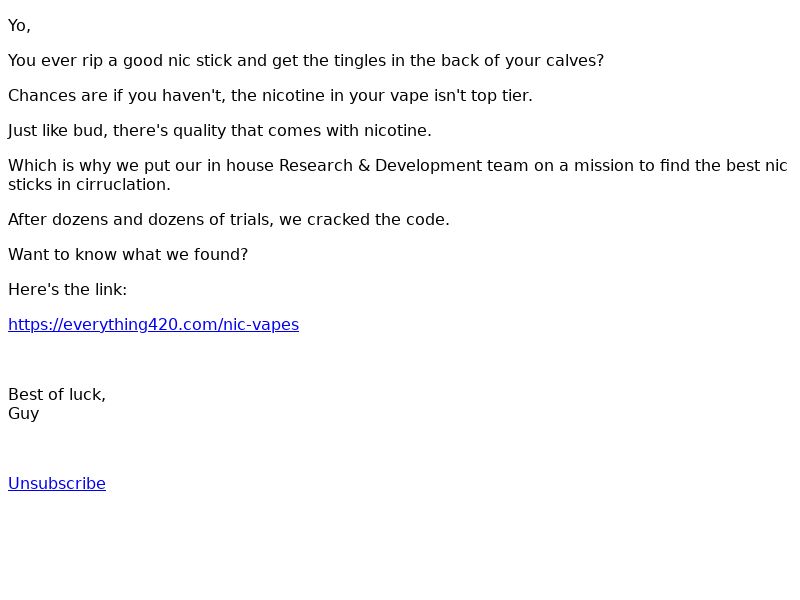Click the signature name 'Guy'
The height and width of the screenshot is (600, 800).
coord(23,414)
